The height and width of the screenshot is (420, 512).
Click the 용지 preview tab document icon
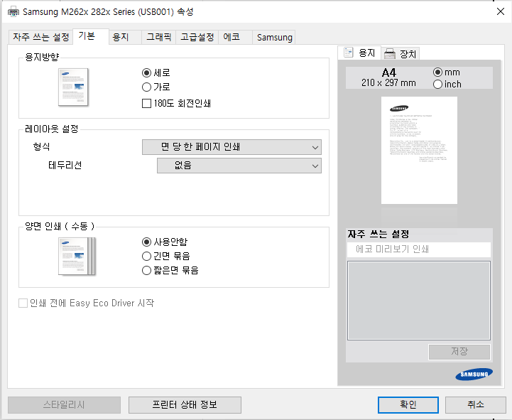pos(349,53)
